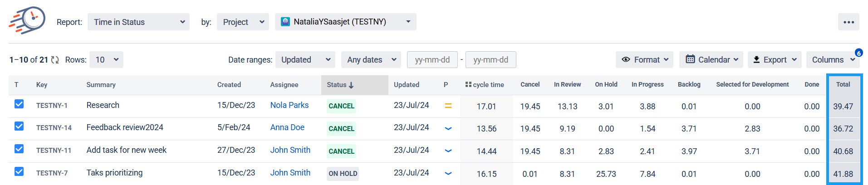Click the Cancel column header

click(x=530, y=84)
